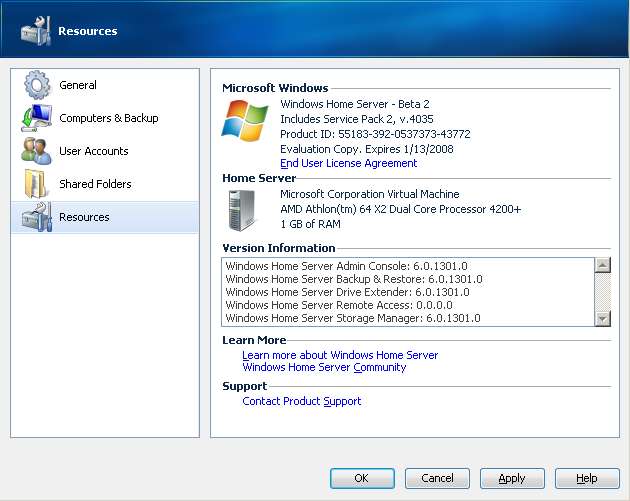This screenshot has width=630, height=501.
Task: Click the Apply button
Action: tap(512, 478)
